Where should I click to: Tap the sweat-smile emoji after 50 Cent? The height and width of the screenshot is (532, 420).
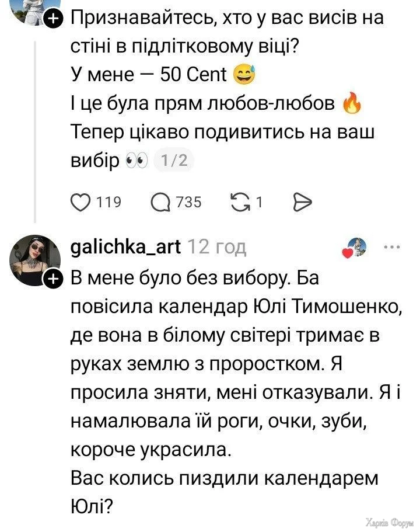click(x=244, y=75)
